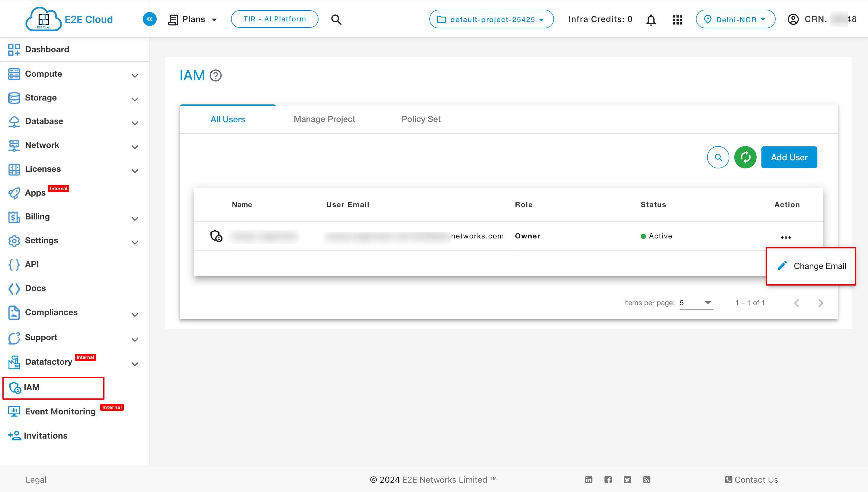The image size is (868, 492).
Task: Expand the Compliances section chevron
Action: click(x=135, y=315)
